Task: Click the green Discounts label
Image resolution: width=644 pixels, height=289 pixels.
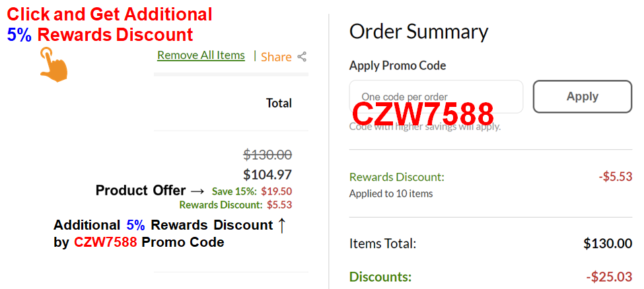Action: click(x=380, y=276)
